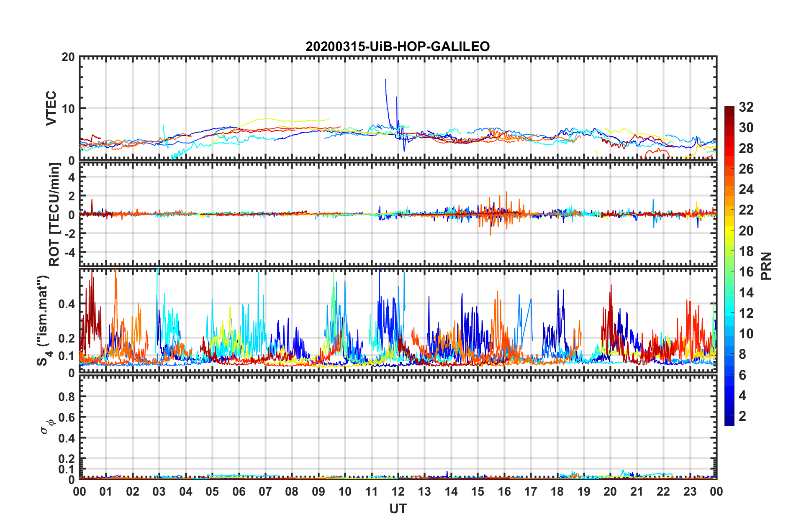Click ROT y-axis tick label -2
Viewport: 796px width, 532px height.
click(69, 233)
